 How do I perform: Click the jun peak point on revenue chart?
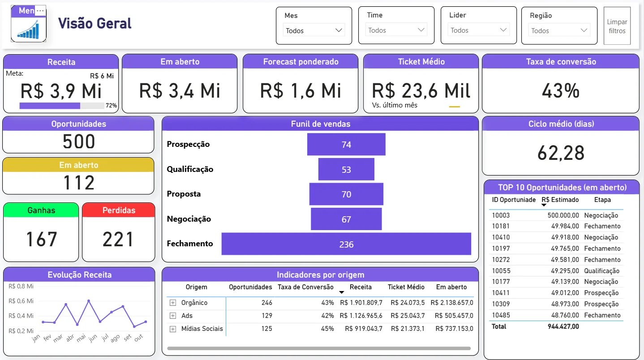click(89, 301)
